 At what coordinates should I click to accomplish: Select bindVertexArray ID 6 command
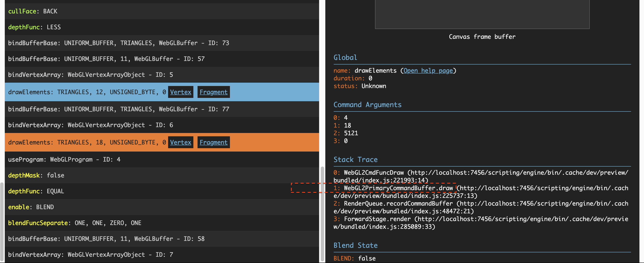(90, 125)
